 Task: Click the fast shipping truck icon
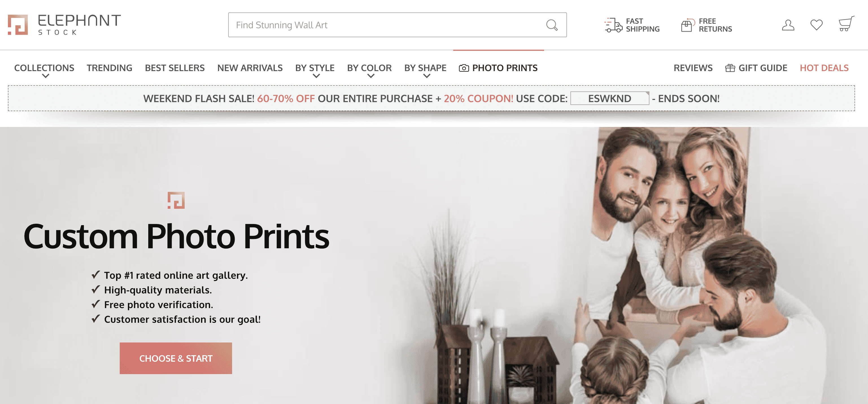point(613,25)
